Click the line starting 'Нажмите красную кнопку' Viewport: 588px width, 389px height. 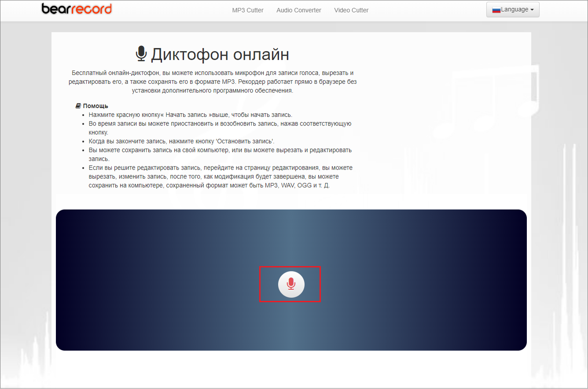(190, 115)
